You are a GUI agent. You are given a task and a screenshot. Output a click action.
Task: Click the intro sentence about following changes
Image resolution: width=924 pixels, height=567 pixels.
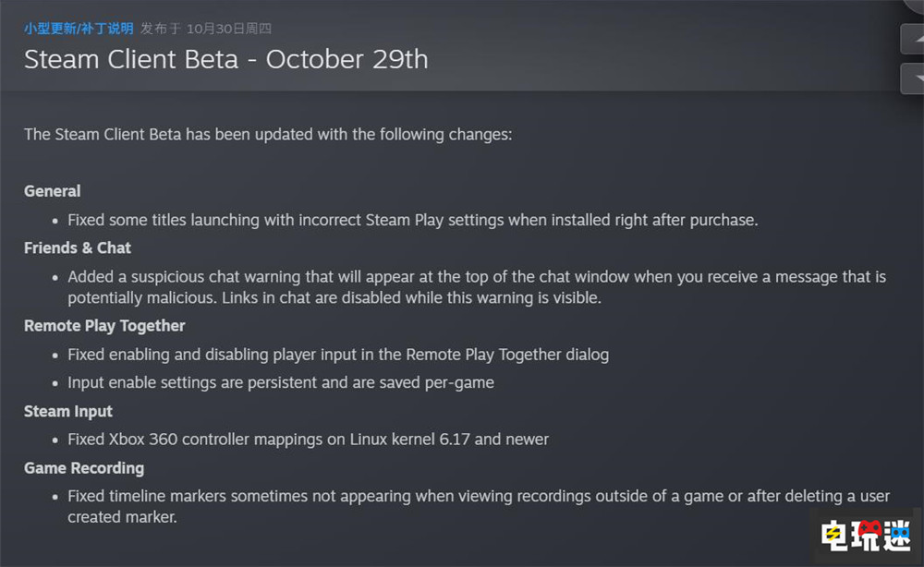click(x=268, y=134)
